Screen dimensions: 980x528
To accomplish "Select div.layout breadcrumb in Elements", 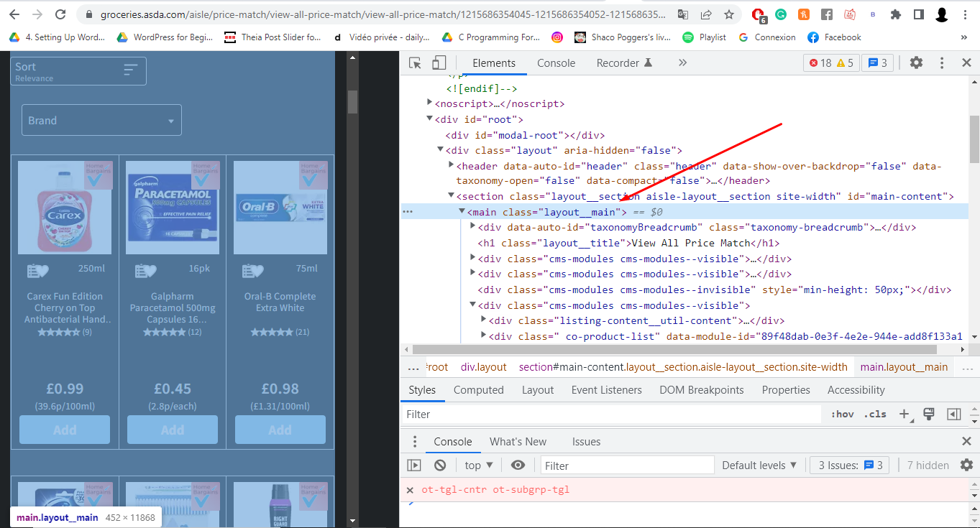I will [x=484, y=367].
